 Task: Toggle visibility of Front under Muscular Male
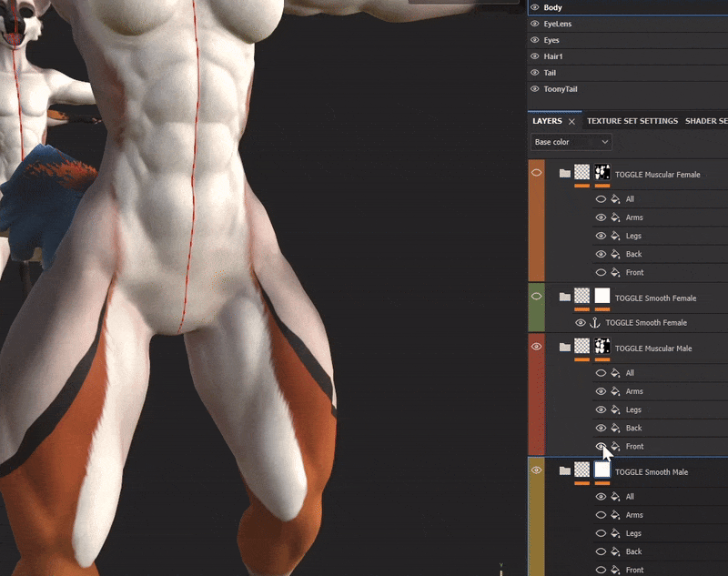pos(601,446)
